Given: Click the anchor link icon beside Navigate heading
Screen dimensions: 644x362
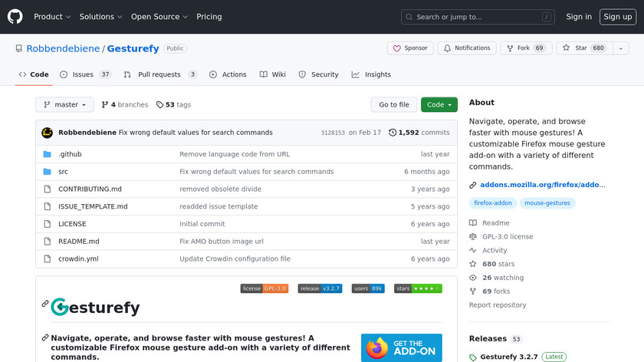Looking at the screenshot, I should (x=45, y=337).
